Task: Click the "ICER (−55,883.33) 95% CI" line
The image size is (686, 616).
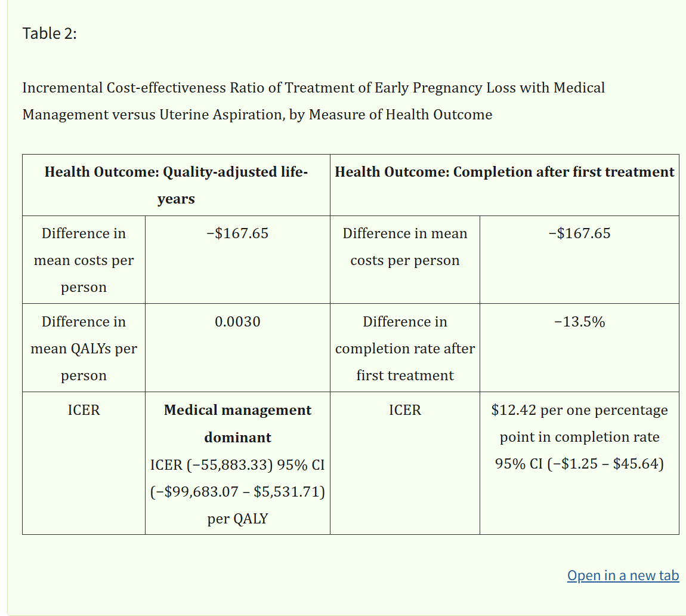Action: click(x=237, y=464)
